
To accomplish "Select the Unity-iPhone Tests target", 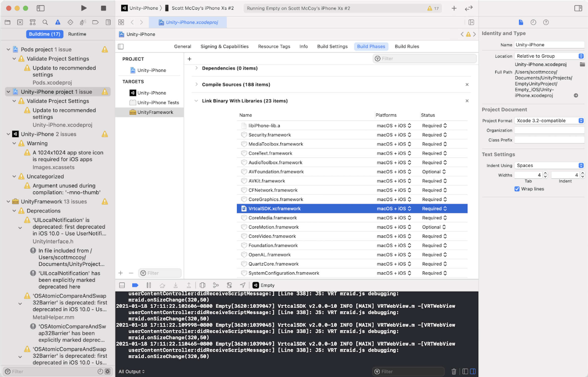I will [158, 102].
